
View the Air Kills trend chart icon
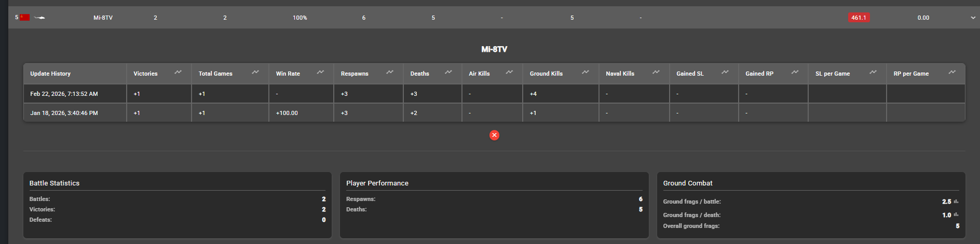509,73
